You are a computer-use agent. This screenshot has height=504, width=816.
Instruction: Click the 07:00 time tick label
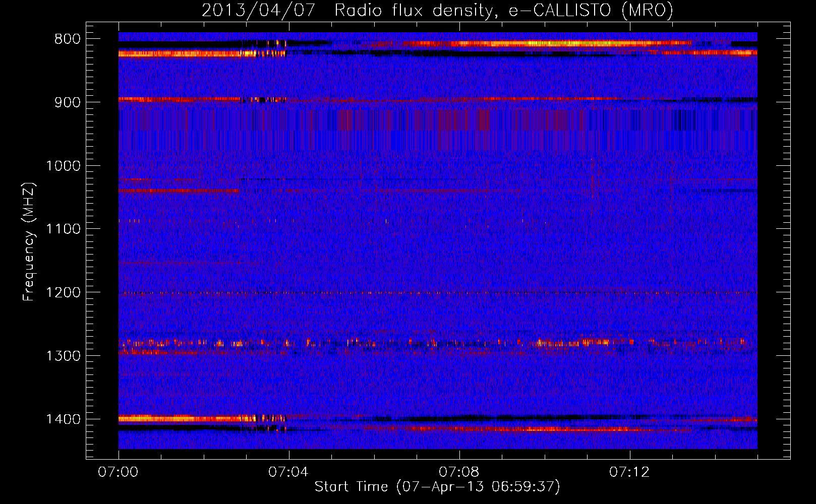(x=118, y=472)
